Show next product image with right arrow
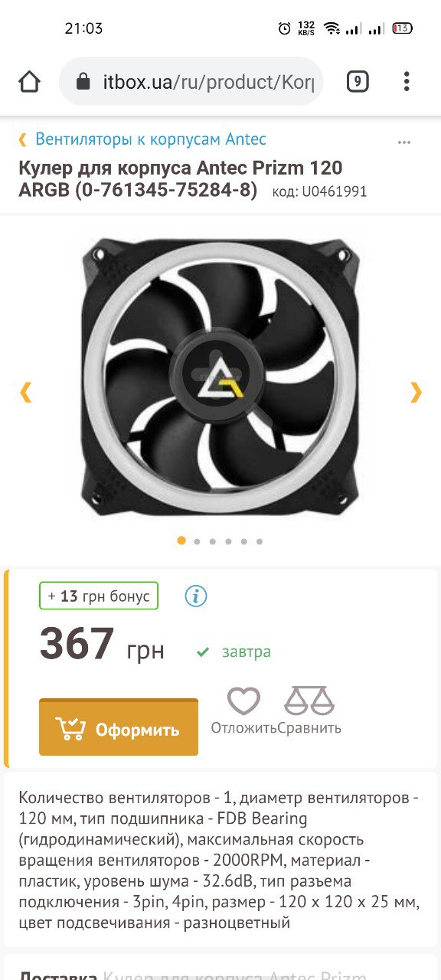 coord(416,392)
